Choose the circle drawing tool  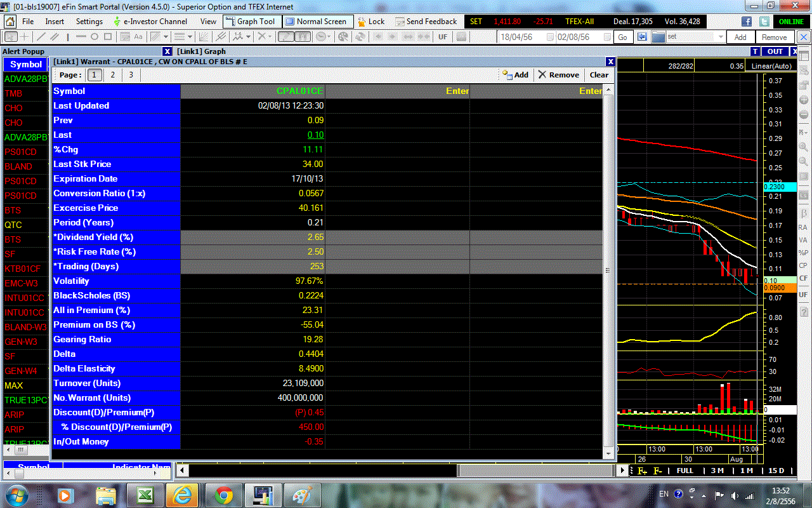95,37
